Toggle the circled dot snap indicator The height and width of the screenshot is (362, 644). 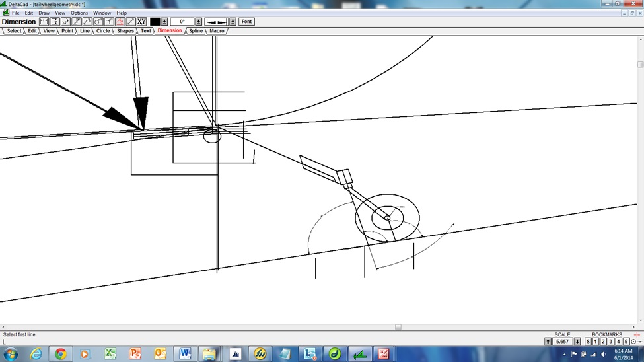pyautogui.click(x=634, y=342)
